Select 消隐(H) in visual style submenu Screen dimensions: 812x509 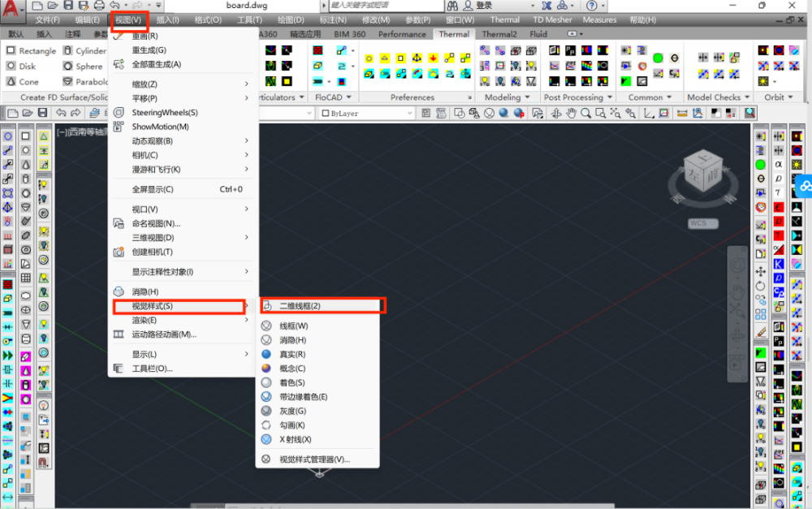[317, 340]
